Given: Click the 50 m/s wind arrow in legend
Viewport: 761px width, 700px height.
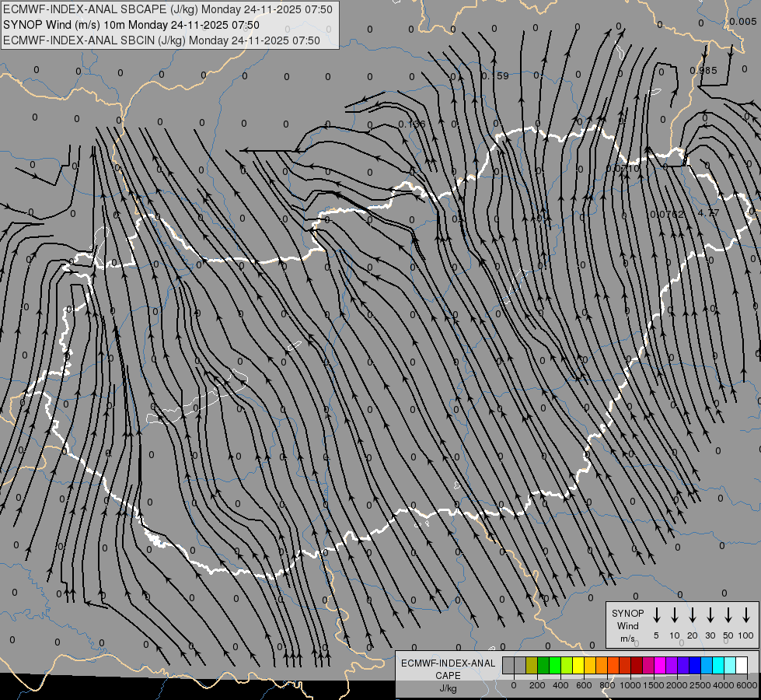Looking at the screenshot, I should coord(728,615).
